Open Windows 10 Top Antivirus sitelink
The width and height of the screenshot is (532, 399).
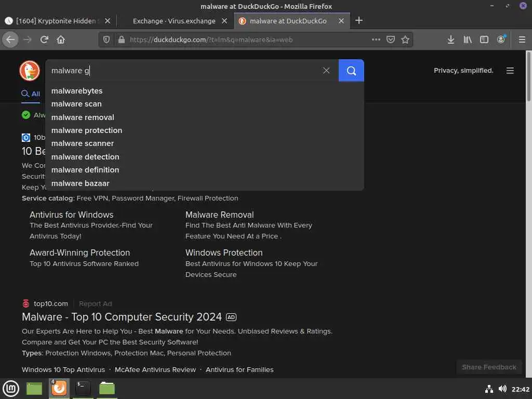[x=63, y=370]
